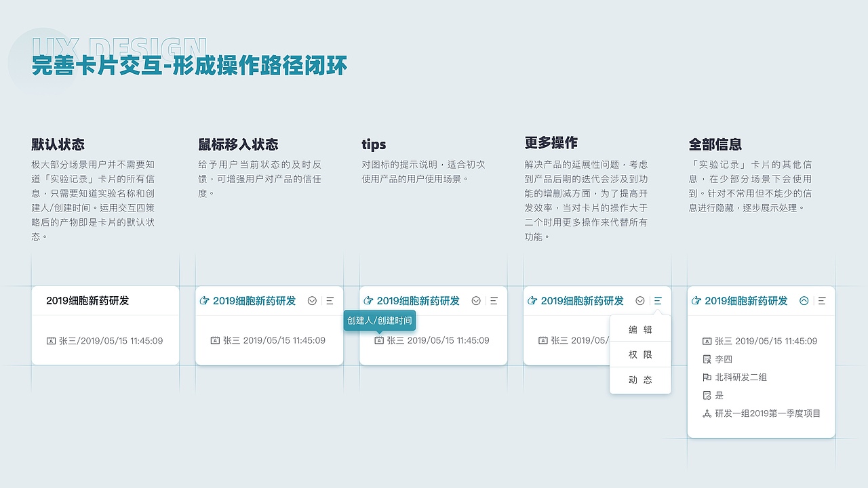This screenshot has width=868, height=488.
Task: Open the chevron dropdown on the 更多操作 card
Action: pos(639,301)
